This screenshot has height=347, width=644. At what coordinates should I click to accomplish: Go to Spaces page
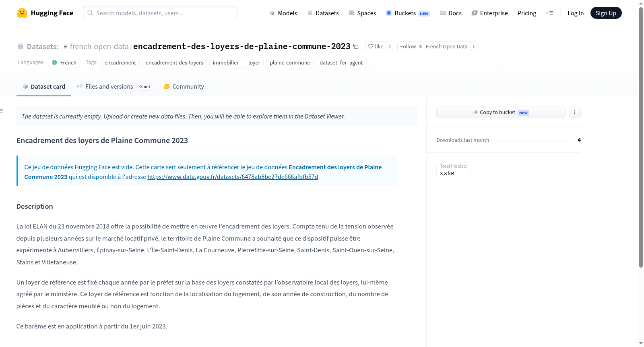362,13
